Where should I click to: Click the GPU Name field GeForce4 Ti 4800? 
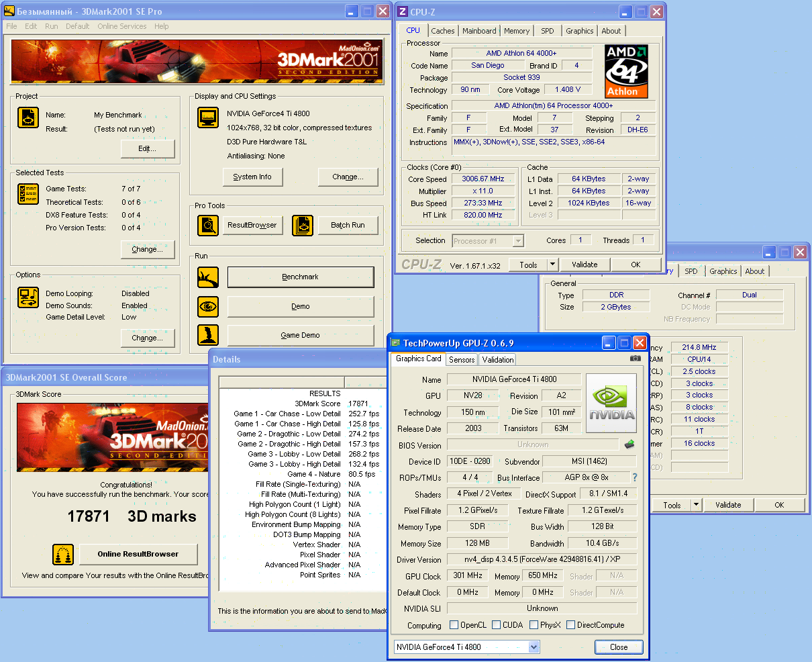[514, 379]
